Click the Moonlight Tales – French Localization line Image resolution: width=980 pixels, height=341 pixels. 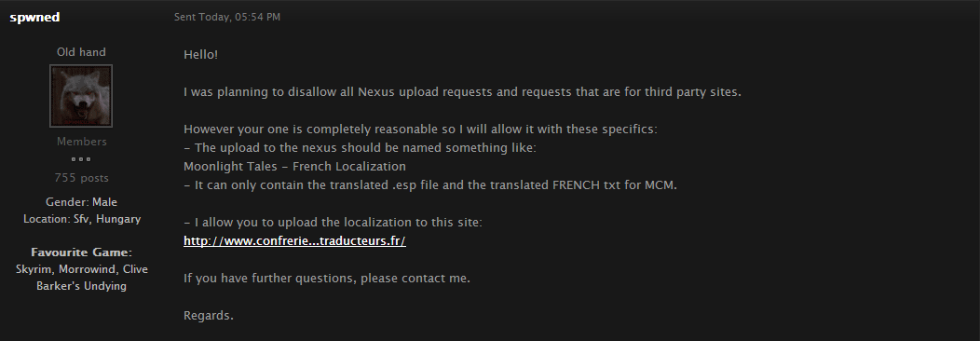click(x=294, y=166)
